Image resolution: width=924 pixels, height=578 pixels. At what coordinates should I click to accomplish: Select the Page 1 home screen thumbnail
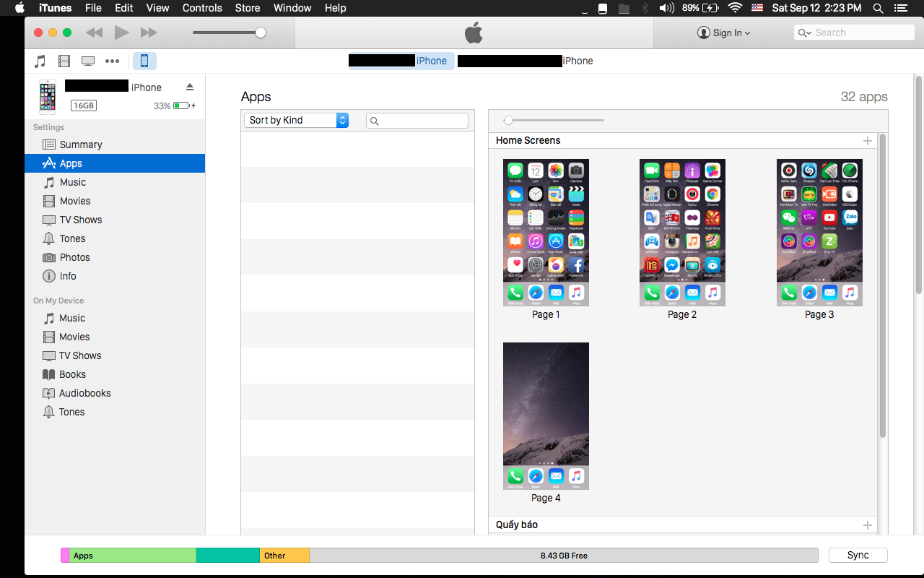pos(546,233)
